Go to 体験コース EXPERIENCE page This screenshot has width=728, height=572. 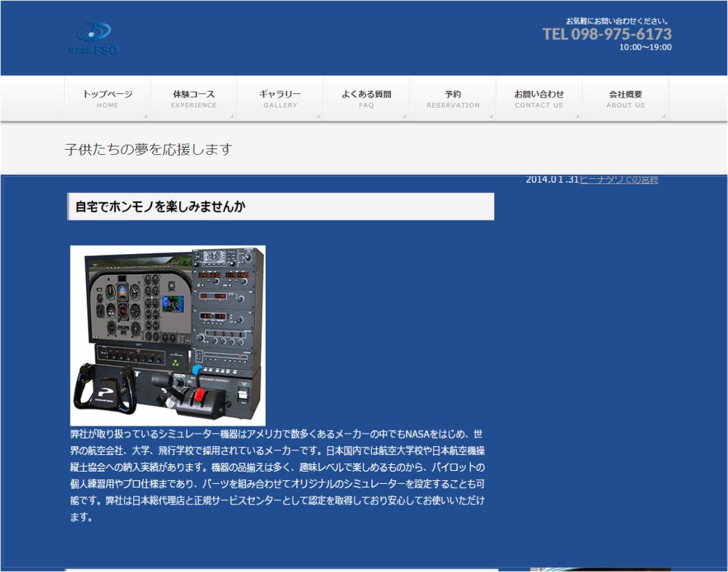point(194,98)
